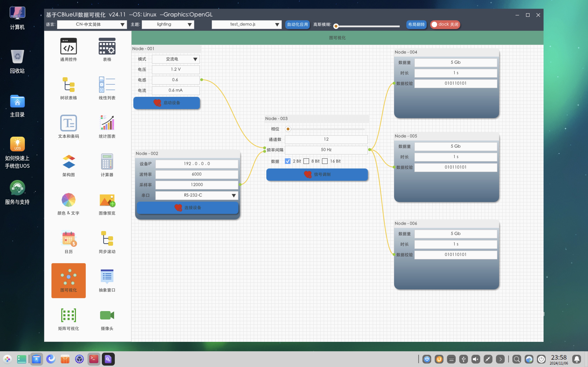588x367 pixels.
Task: Open 颜色 & 文字 color wheel icon
Action: coord(69,200)
